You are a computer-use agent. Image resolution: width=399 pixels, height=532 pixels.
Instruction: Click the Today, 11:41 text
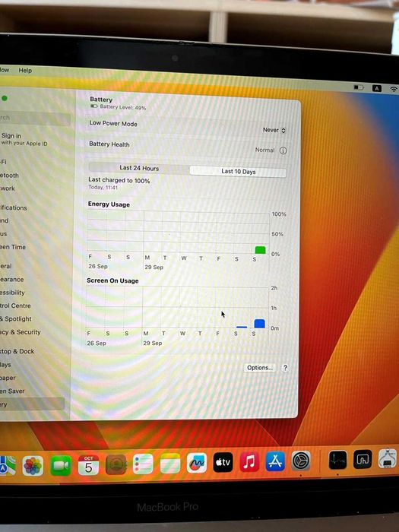coord(103,188)
